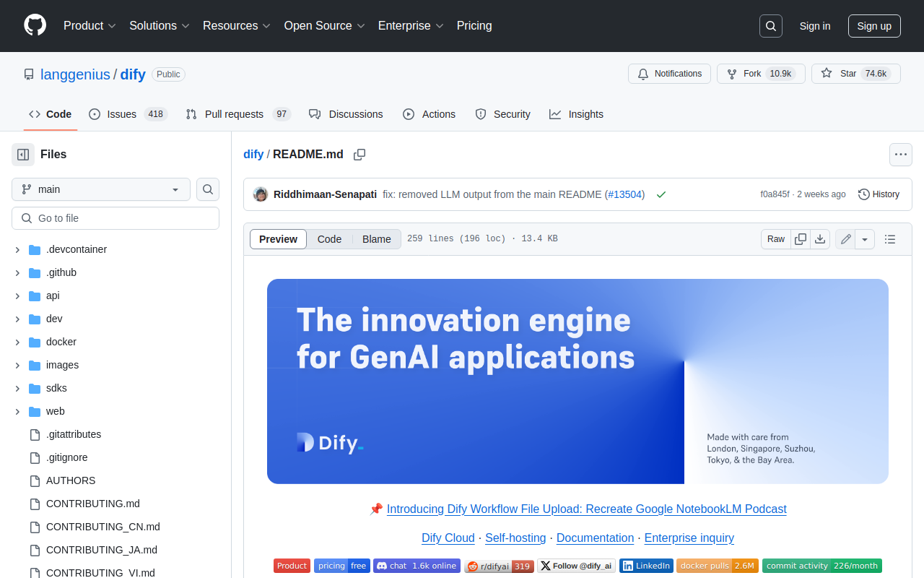Open the search magnifier in header
Screen dimensions: 924x578
coord(771,26)
